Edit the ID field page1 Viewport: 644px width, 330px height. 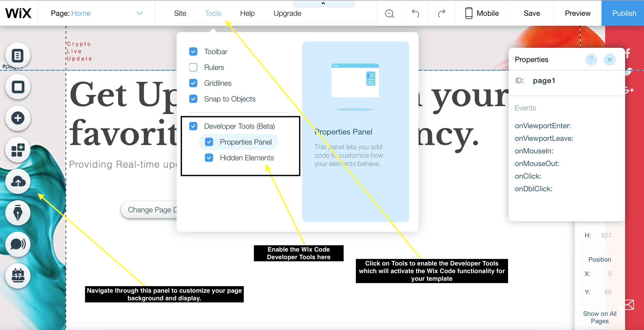click(x=544, y=80)
